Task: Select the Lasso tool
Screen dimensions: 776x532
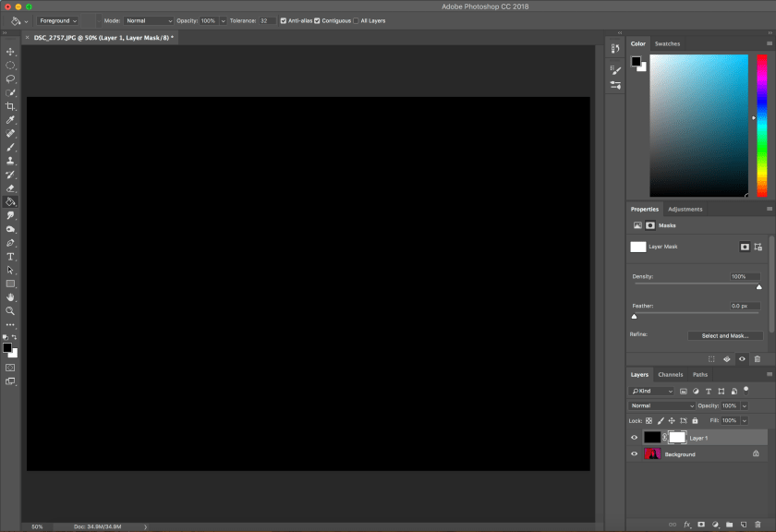Action: tap(11, 79)
